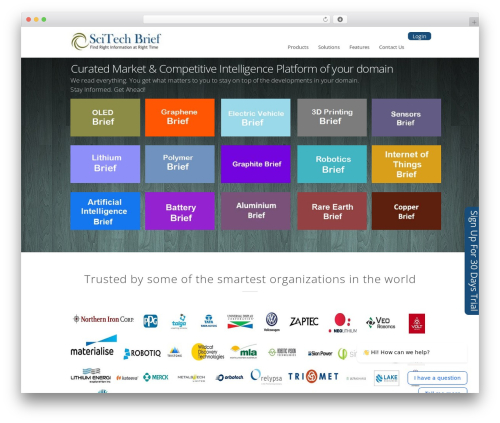Click the Sign Up For 30 Days Trial tab
This screenshot has height=423, width=500.
pos(472,261)
